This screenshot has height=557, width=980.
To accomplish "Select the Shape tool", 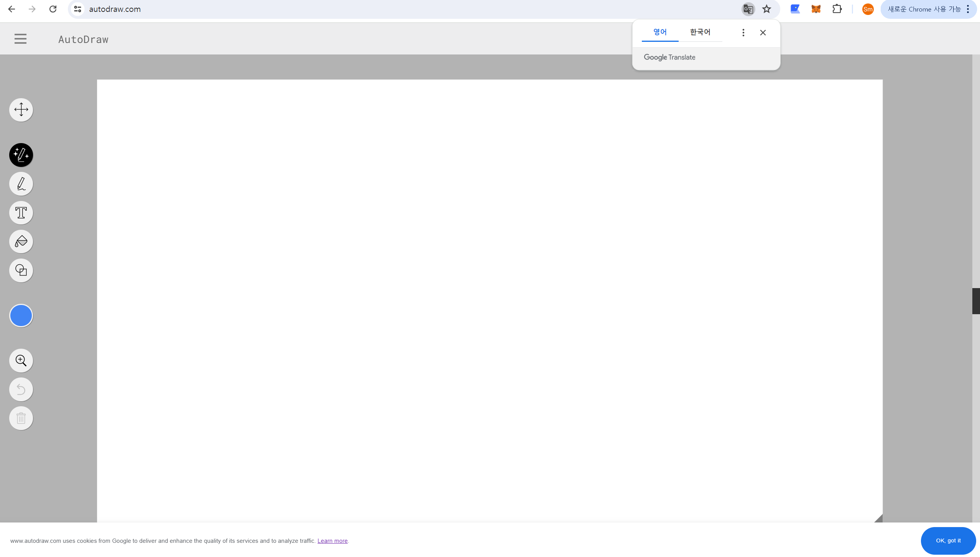I will (21, 270).
